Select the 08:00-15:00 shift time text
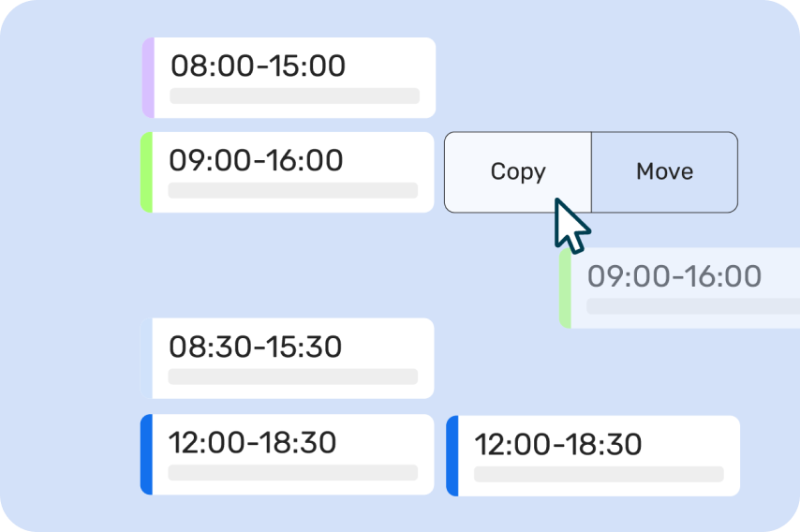 click(258, 66)
